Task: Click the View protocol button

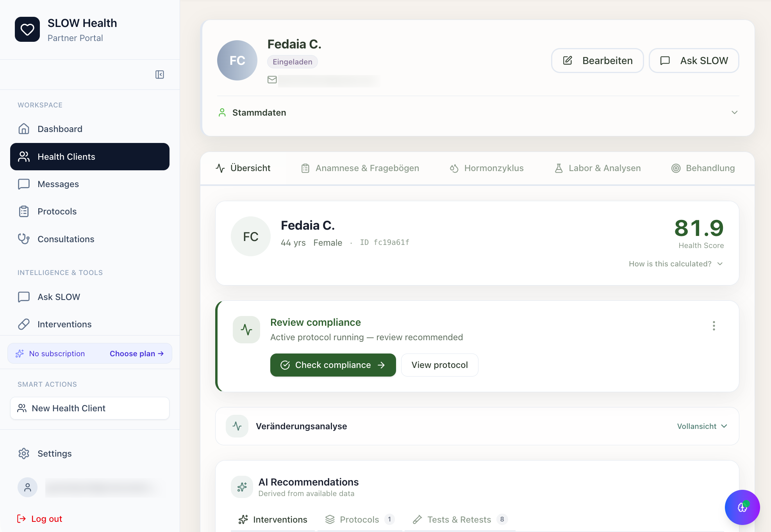Action: pyautogui.click(x=440, y=365)
